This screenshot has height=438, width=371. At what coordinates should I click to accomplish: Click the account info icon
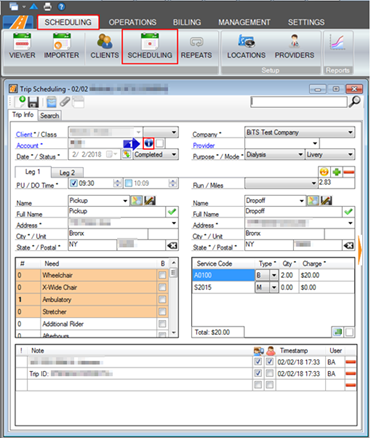[149, 143]
